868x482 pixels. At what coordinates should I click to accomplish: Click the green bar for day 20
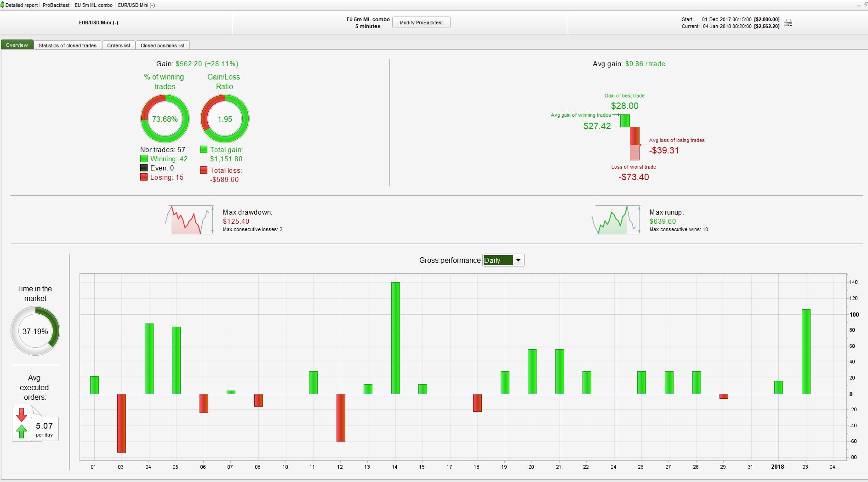(532, 371)
